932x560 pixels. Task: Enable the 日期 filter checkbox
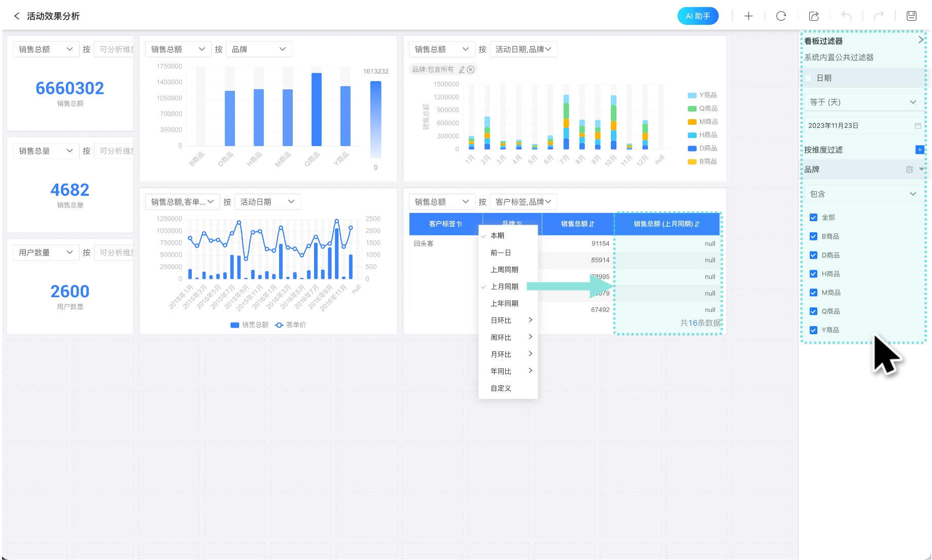(808, 78)
